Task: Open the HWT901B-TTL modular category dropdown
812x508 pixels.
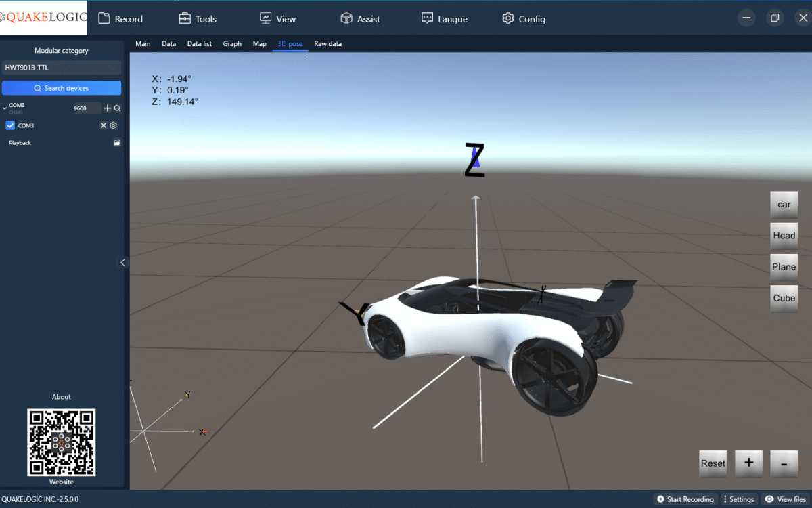Action: (61, 68)
